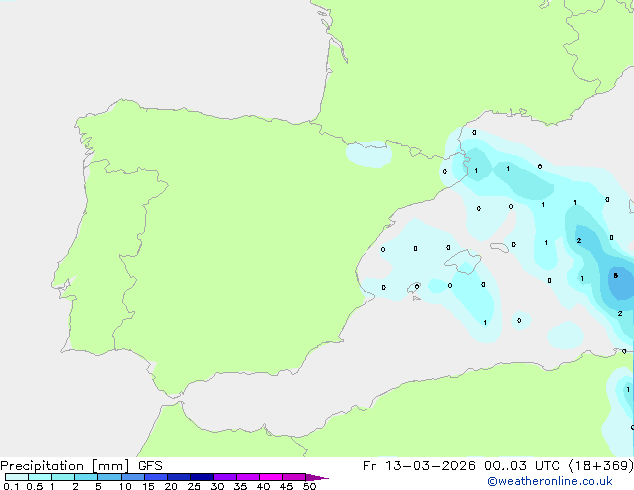Click the Mallorca island outline on the map

[x=463, y=261]
